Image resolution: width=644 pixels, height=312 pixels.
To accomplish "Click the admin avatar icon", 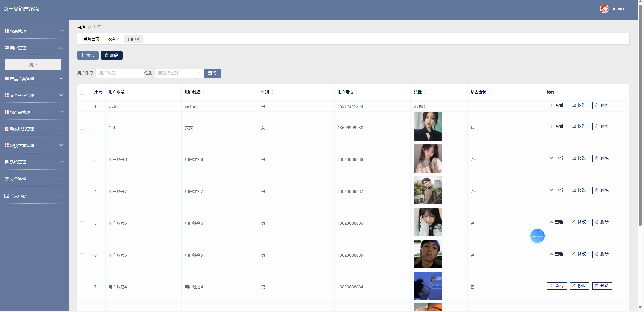I will (604, 9).
